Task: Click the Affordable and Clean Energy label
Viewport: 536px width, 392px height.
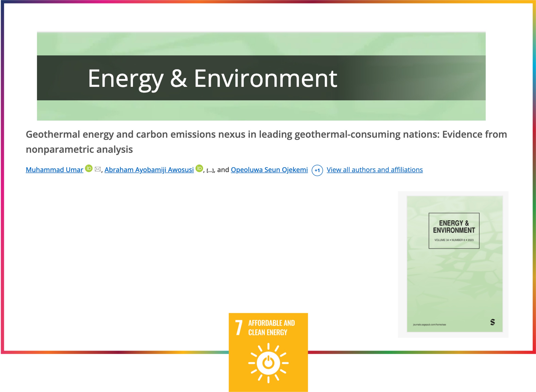Action: pyautogui.click(x=271, y=328)
